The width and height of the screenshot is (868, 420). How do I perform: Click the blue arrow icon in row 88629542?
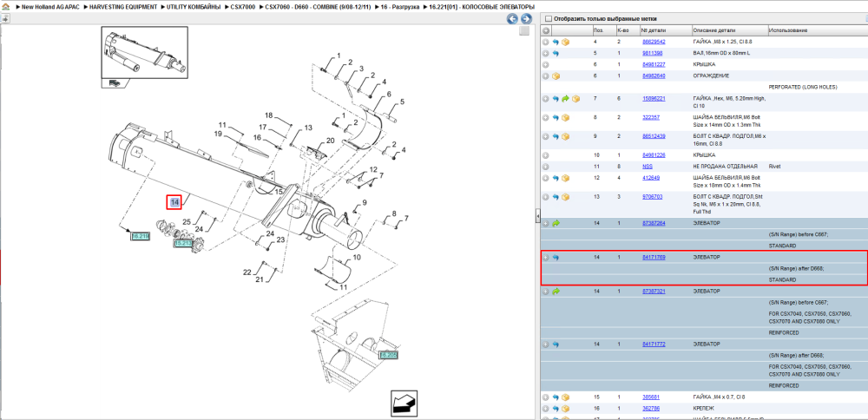[556, 42]
